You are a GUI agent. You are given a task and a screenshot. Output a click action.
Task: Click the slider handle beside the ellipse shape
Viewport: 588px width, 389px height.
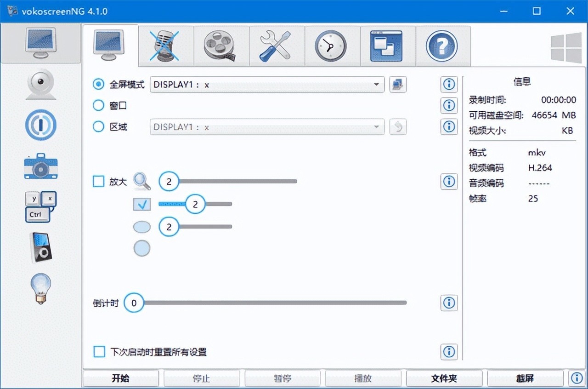pyautogui.click(x=169, y=226)
